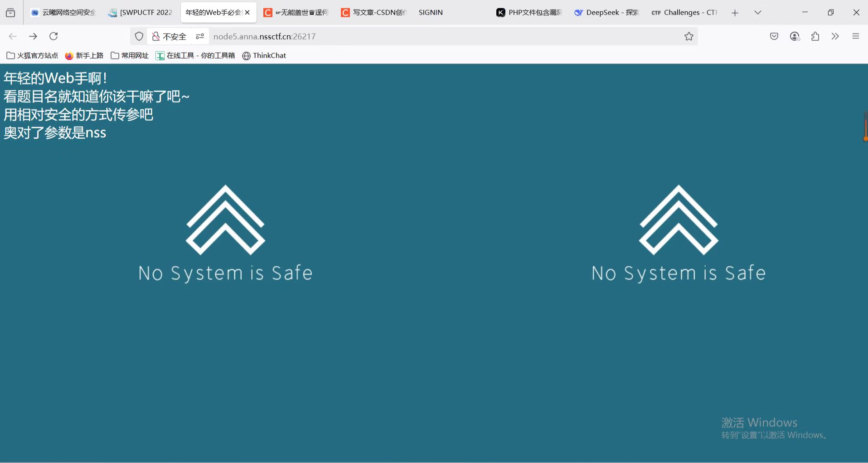The height and width of the screenshot is (463, 868).
Task: Open the Firefox account icon
Action: (795, 36)
